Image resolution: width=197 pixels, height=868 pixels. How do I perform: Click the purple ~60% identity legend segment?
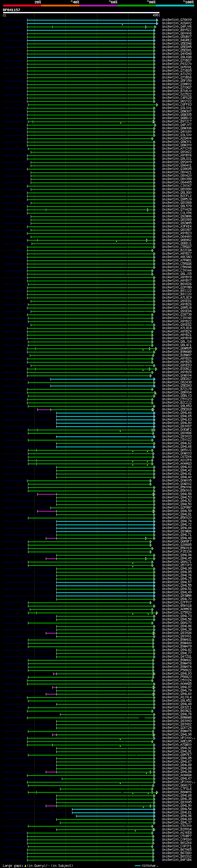tap(99, 6)
